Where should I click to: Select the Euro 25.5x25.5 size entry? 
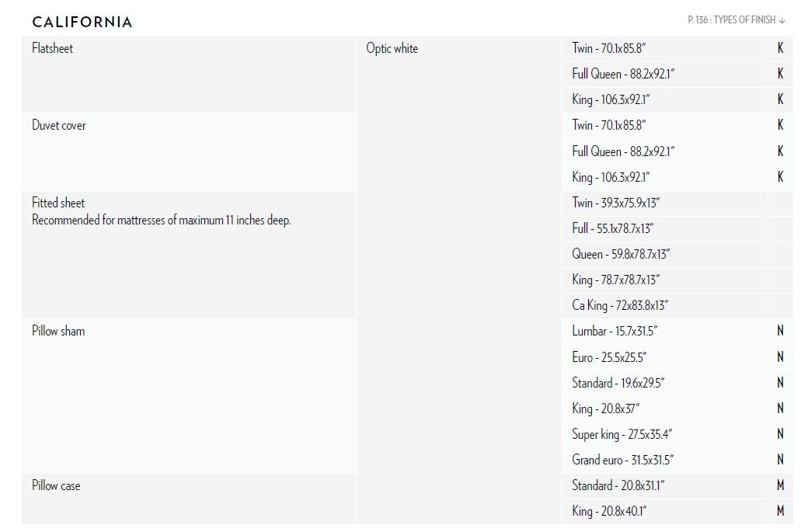609,357
